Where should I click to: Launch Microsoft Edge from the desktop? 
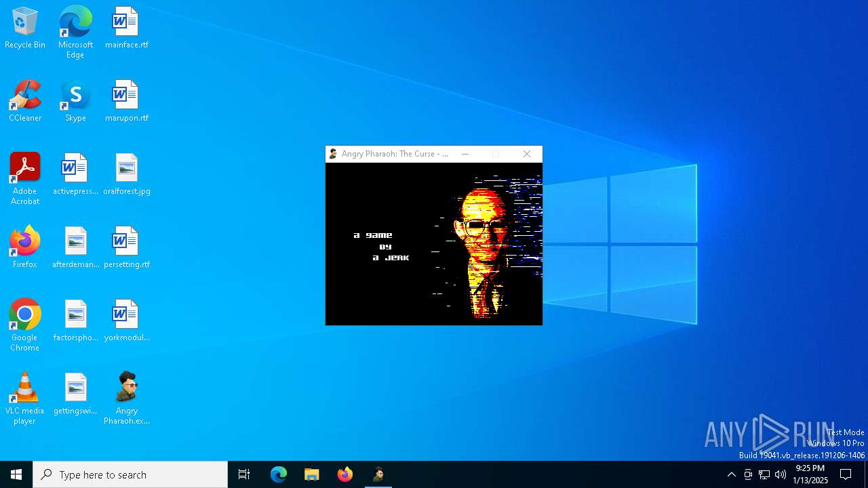click(75, 32)
